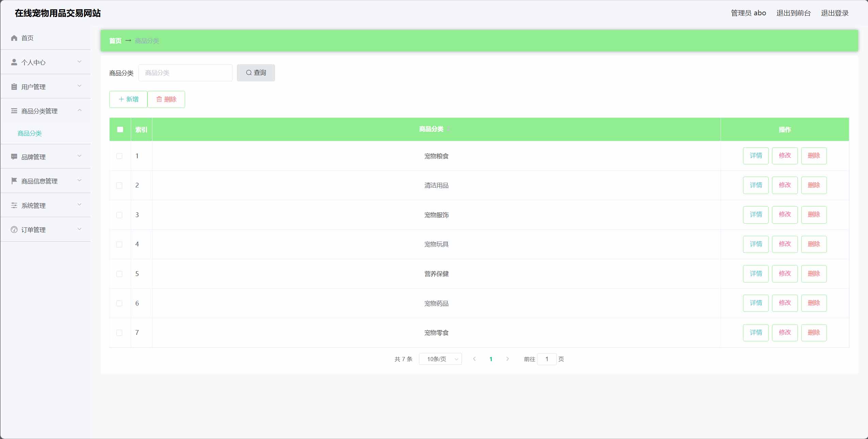Expand the 品牌管理 menu chevron
Image resolution: width=868 pixels, height=439 pixels.
(79, 156)
